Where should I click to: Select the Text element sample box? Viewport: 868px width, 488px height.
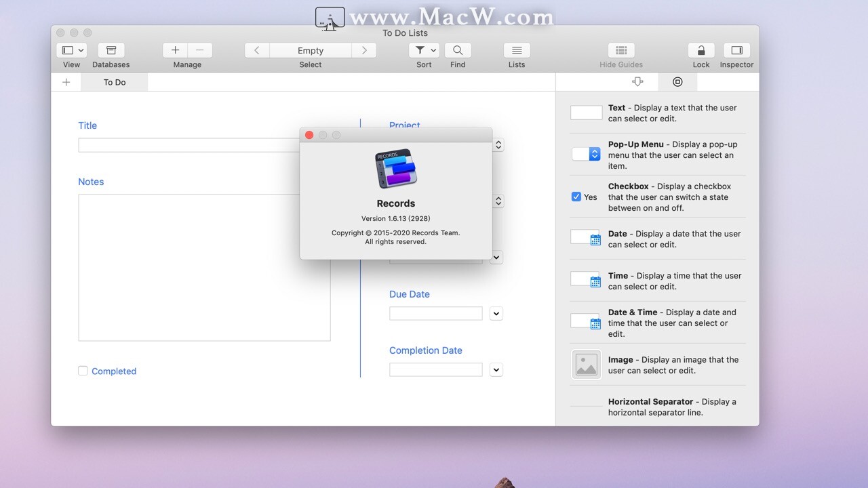pyautogui.click(x=587, y=113)
